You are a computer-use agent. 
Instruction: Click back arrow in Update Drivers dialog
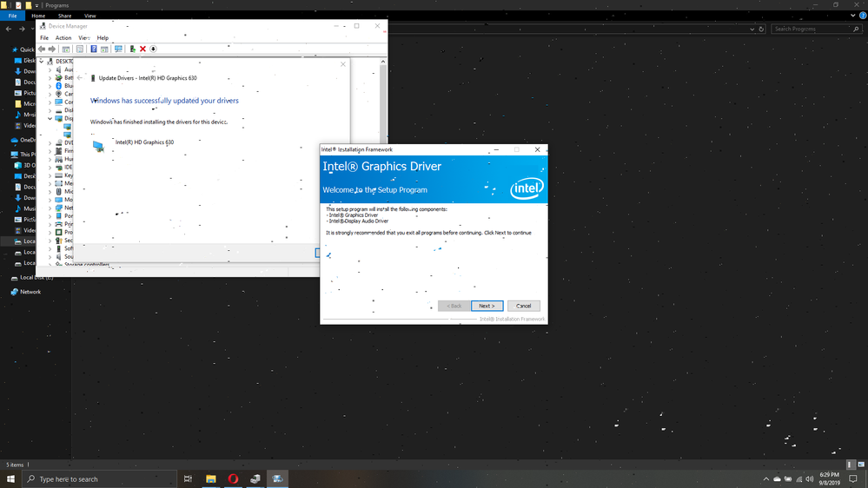coord(80,78)
